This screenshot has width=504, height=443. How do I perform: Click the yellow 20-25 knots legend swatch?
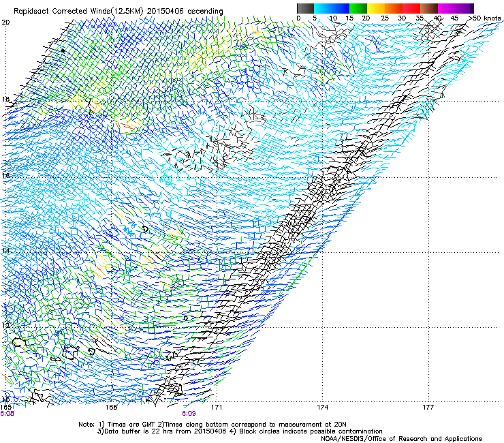click(376, 8)
